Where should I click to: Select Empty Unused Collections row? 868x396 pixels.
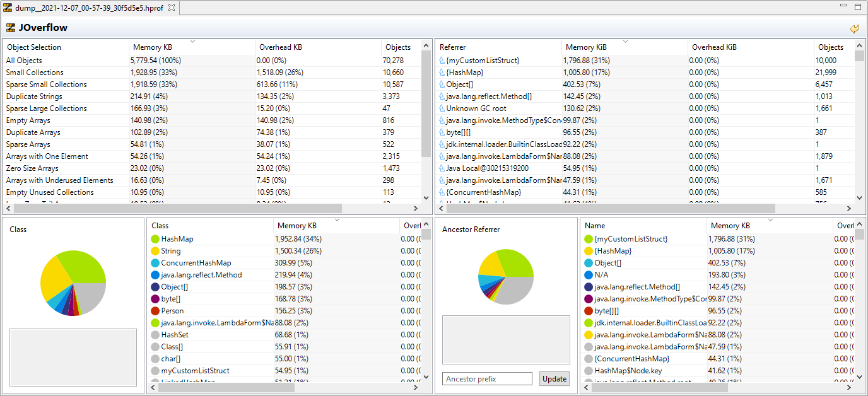211,192
